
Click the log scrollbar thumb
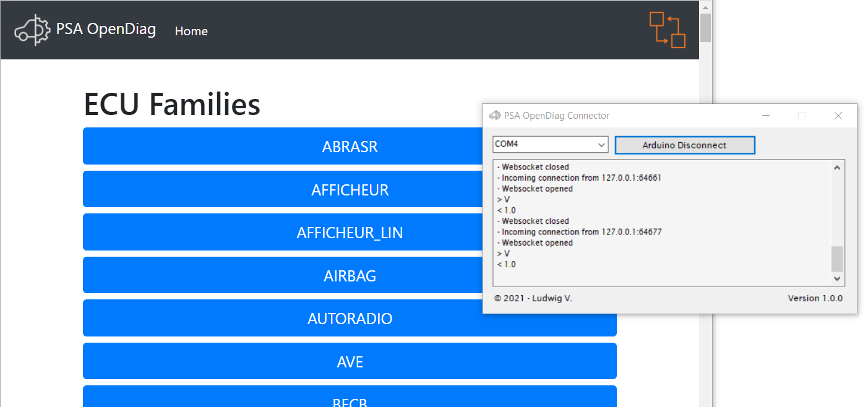837,259
